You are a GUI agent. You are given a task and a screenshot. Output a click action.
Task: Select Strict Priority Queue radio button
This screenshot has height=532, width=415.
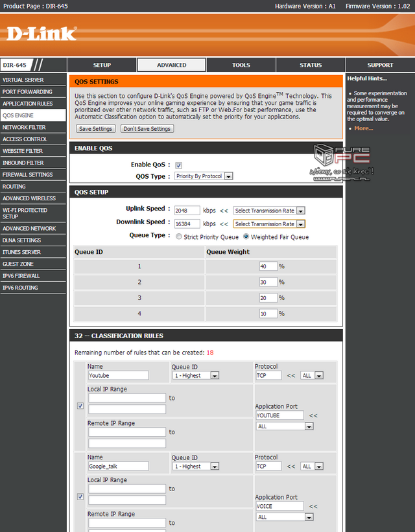point(178,237)
